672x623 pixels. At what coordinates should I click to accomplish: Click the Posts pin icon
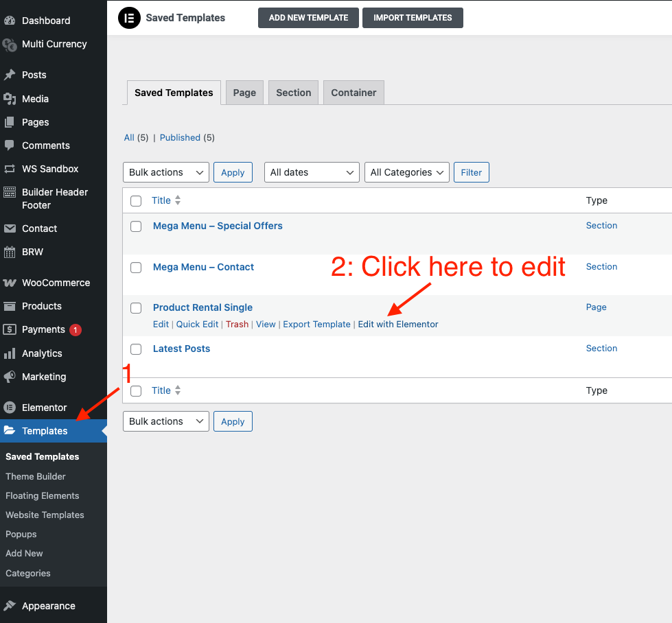[x=10, y=75]
